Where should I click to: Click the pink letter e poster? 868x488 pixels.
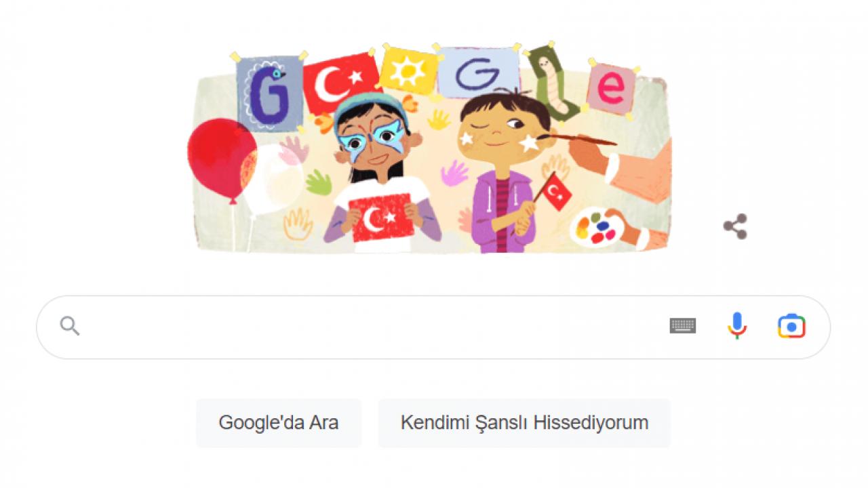[611, 88]
